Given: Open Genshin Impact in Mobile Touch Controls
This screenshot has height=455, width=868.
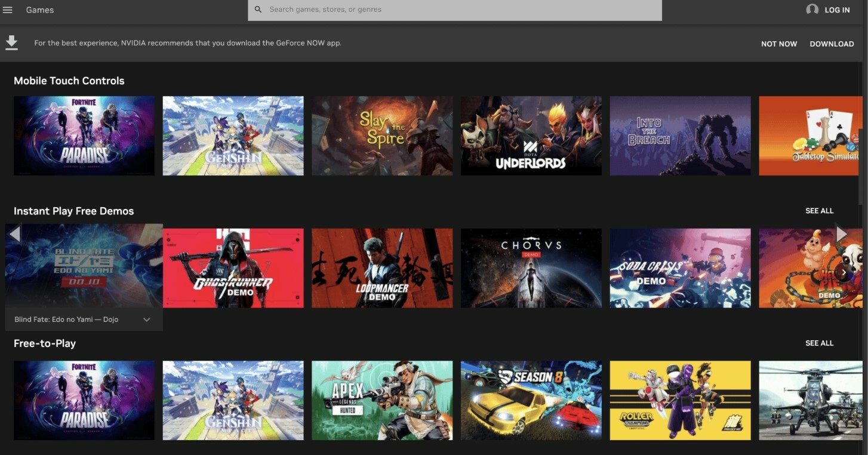Looking at the screenshot, I should [233, 136].
